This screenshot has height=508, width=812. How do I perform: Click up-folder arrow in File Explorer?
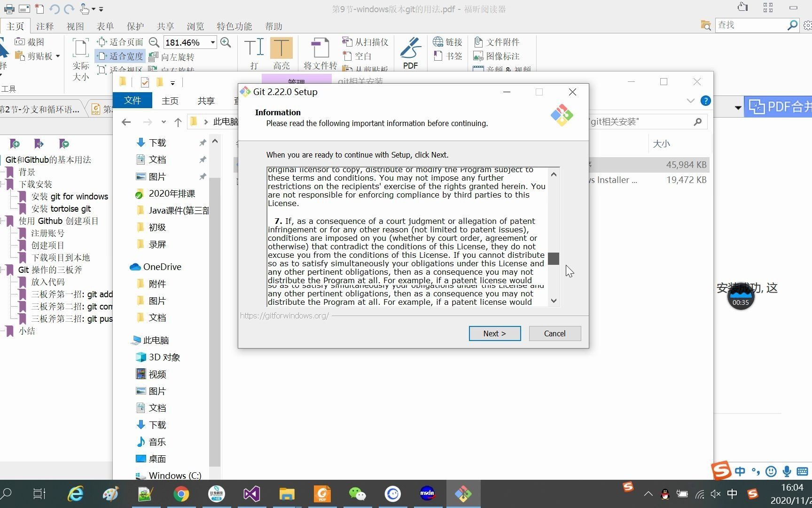(x=178, y=122)
